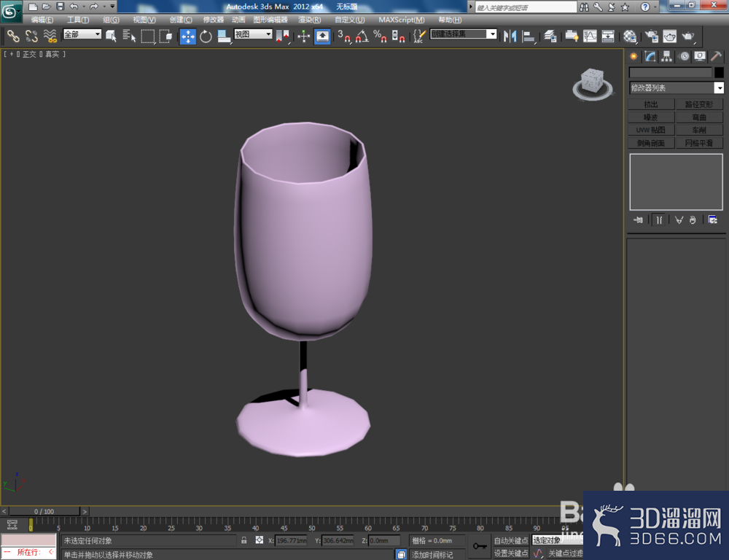This screenshot has width=729, height=560.
Task: Expand the Help question mark dropdown arrow
Action: [655, 7]
